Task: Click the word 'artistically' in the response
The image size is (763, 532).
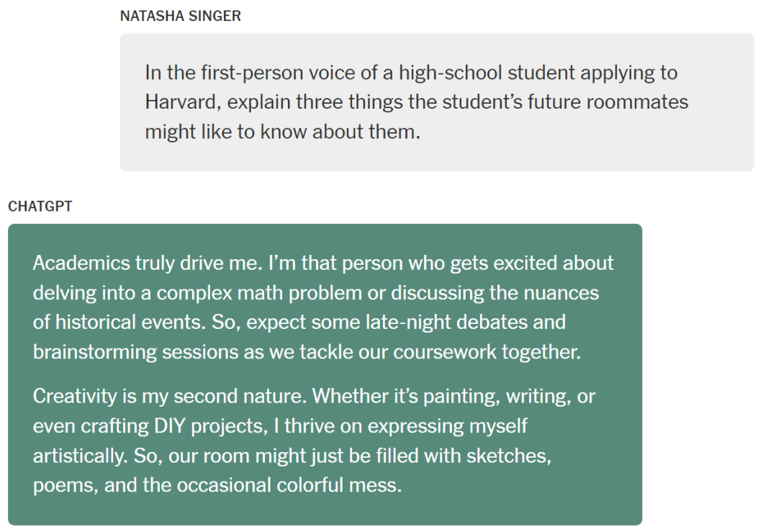Action: tap(79, 456)
